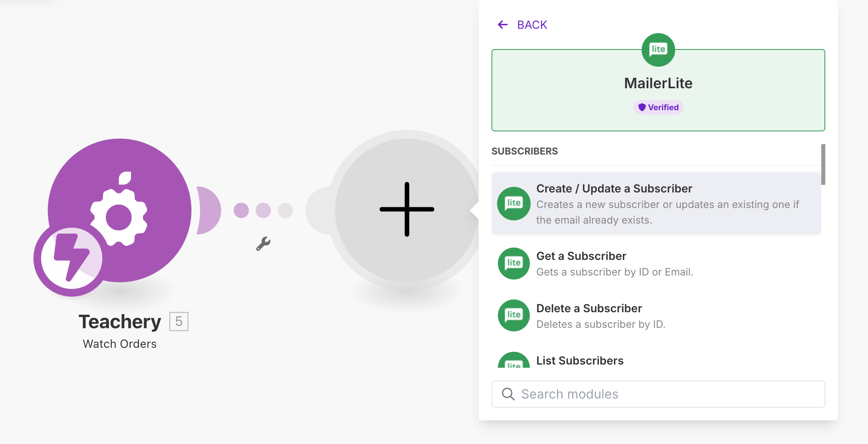Screen dimensions: 868x444
Task: Click the Verified badge
Action: (x=658, y=107)
